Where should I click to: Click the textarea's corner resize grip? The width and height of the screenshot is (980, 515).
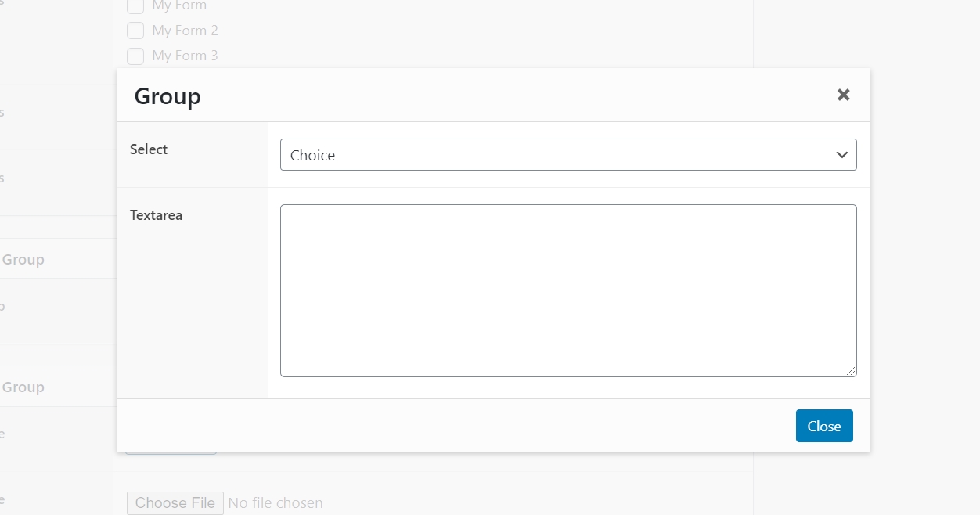(851, 371)
